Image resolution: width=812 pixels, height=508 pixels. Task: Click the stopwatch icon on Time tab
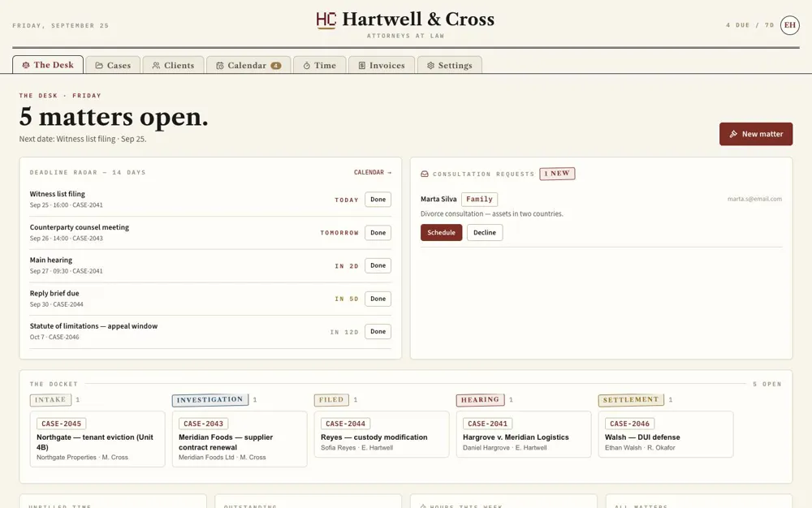[x=307, y=66]
